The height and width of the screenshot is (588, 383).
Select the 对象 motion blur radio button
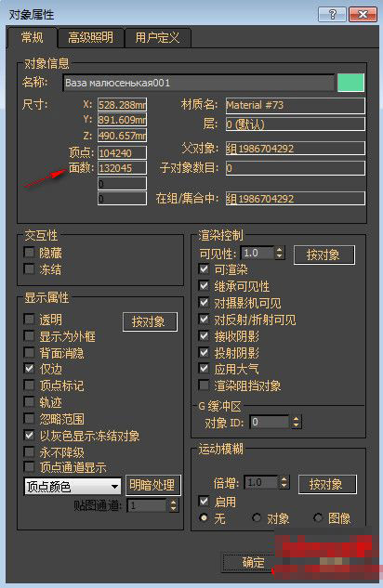pyautogui.click(x=257, y=518)
